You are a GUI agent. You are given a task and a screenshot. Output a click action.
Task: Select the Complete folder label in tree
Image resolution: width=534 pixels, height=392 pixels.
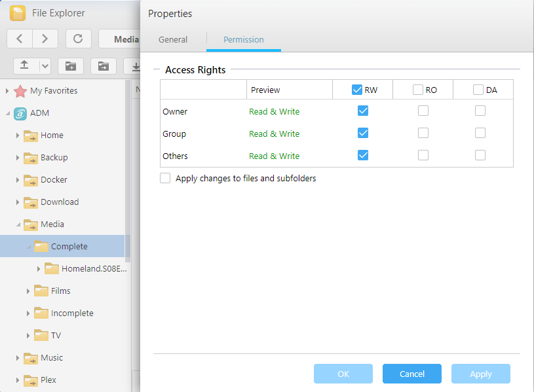click(x=69, y=246)
